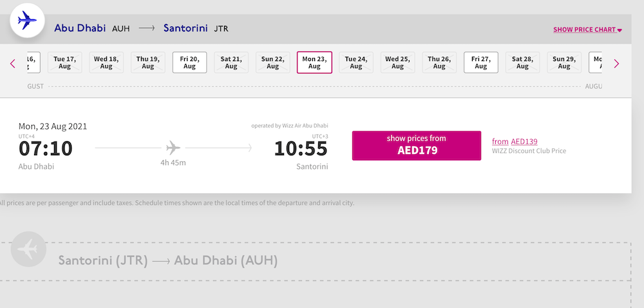Select the Mon 23, Aug date tab
This screenshot has height=308, width=644.
[x=314, y=63]
